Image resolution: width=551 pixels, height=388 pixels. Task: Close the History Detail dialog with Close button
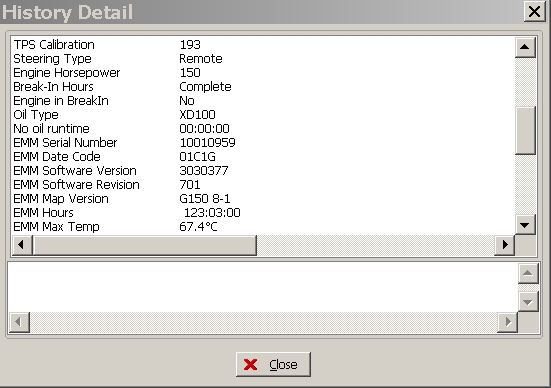273,364
